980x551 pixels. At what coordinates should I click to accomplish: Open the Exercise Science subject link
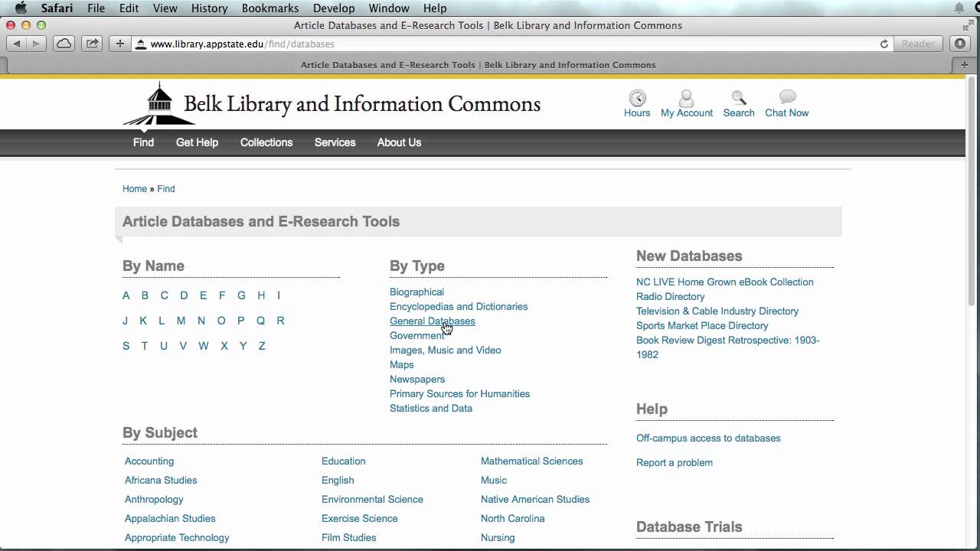tap(360, 519)
